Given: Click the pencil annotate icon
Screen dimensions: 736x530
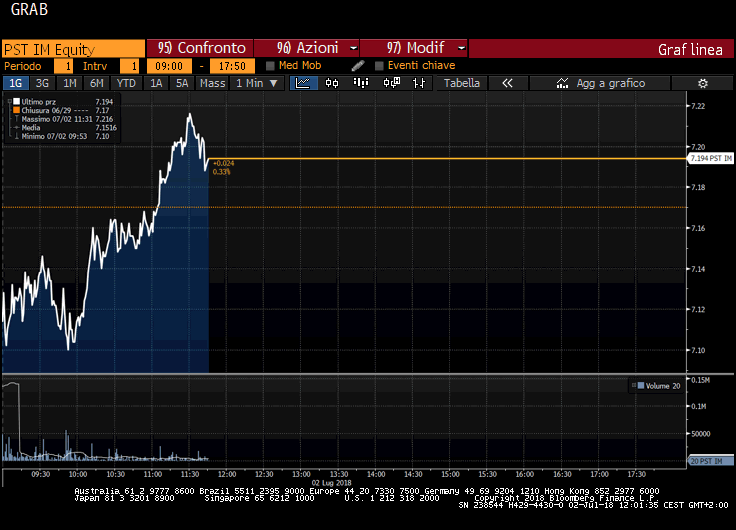Looking at the screenshot, I should pos(358,66).
